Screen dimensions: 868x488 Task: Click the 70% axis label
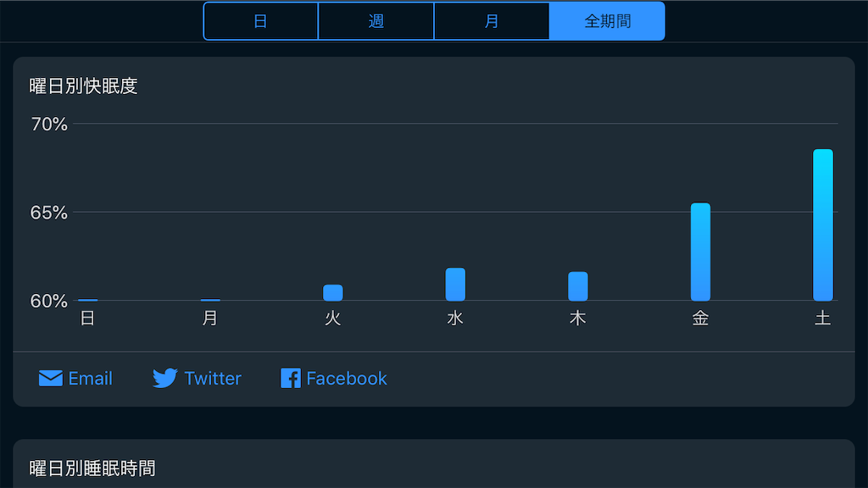[48, 124]
